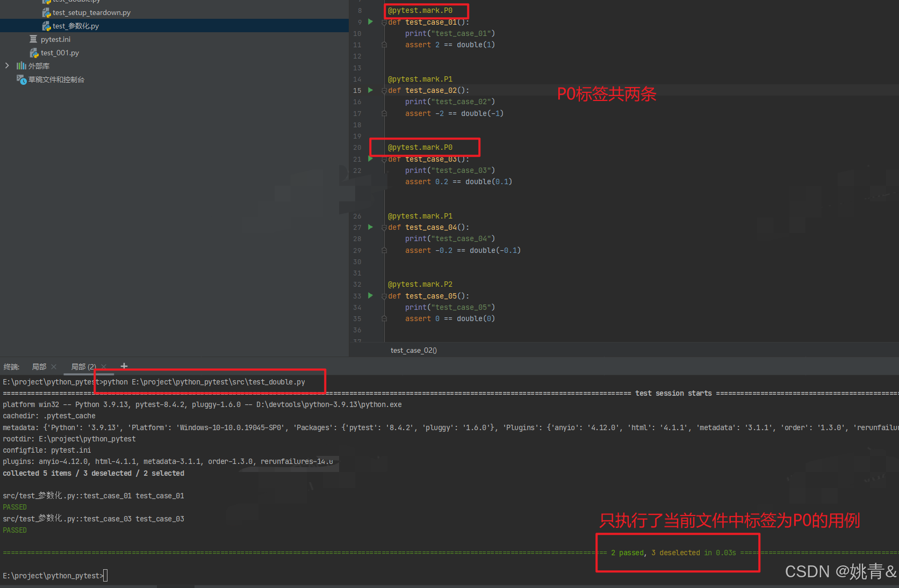Viewport: 899px width, 588px height.
Task: Add a new terminal session tab
Action: coord(124,366)
